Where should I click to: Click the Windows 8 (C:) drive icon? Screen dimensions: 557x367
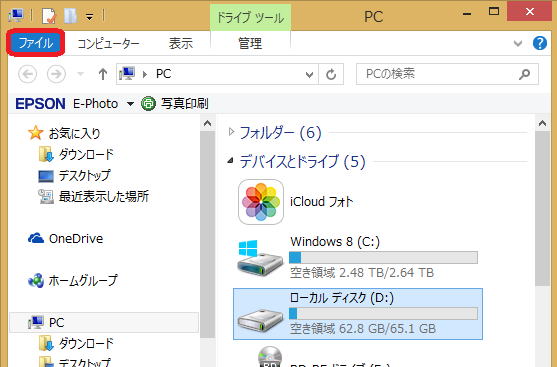(x=260, y=258)
